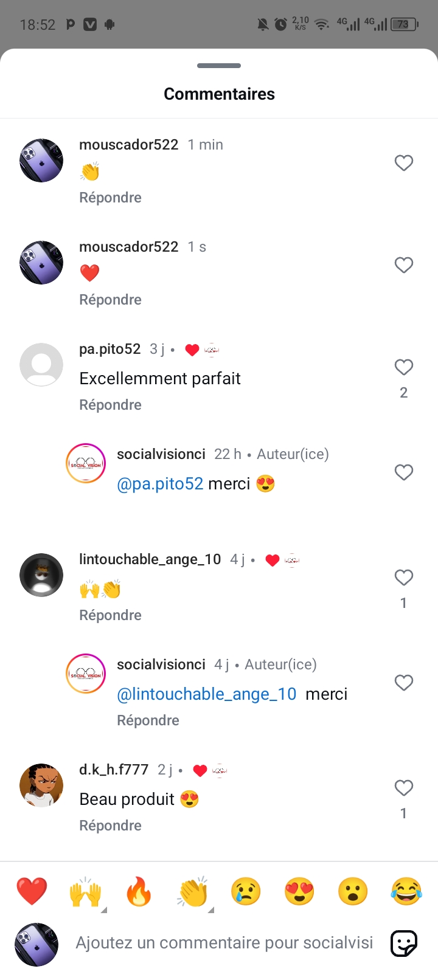Screen dimensions: 438x980
Task: Like d.k_h.f777's "Beau produit" comment
Action: [404, 788]
